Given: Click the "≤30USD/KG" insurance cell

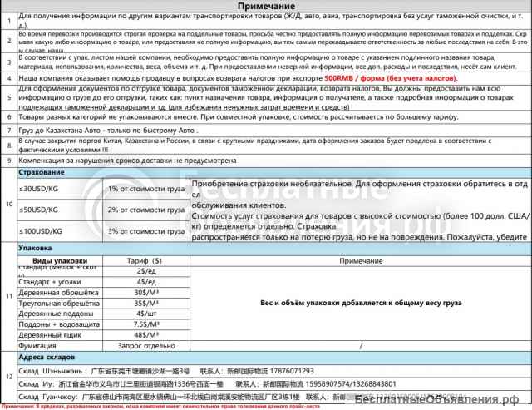Looking at the screenshot, I should click(x=42, y=190).
